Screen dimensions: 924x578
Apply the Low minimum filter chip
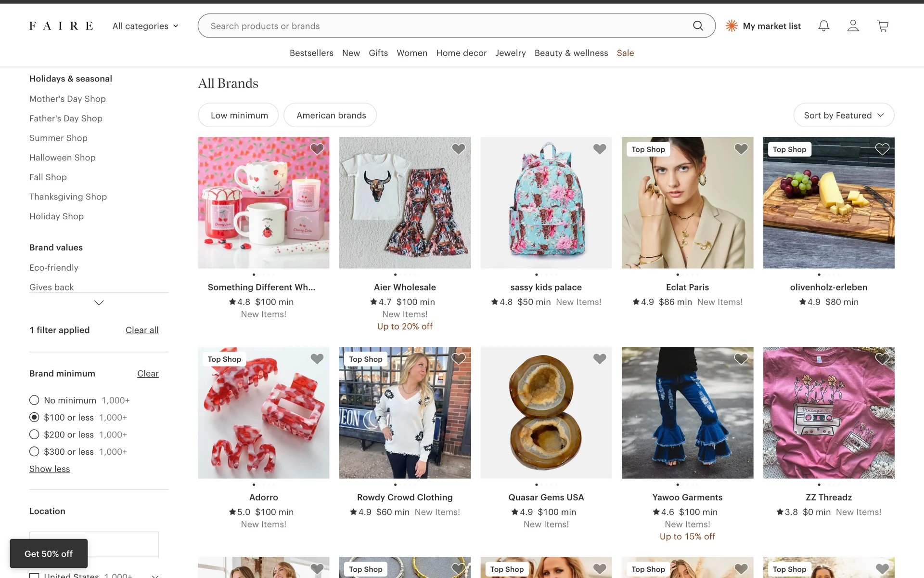click(x=239, y=115)
